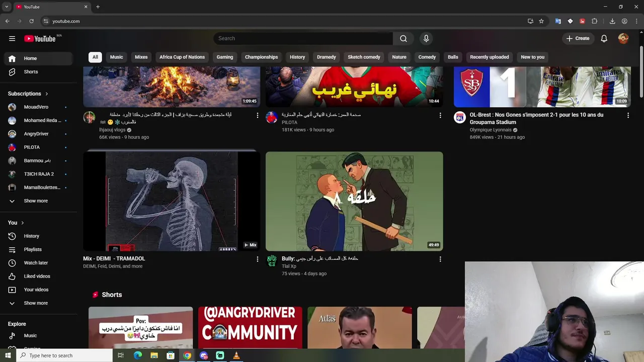Open the You section chevron

[22, 223]
